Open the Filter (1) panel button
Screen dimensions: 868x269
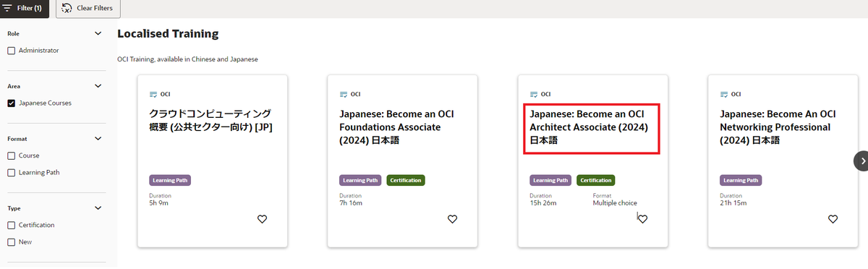point(25,8)
